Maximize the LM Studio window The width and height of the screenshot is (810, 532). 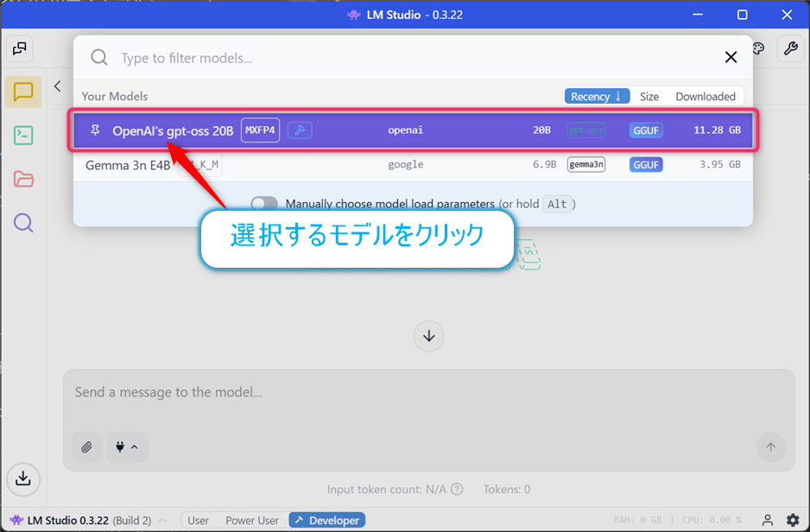(x=743, y=15)
